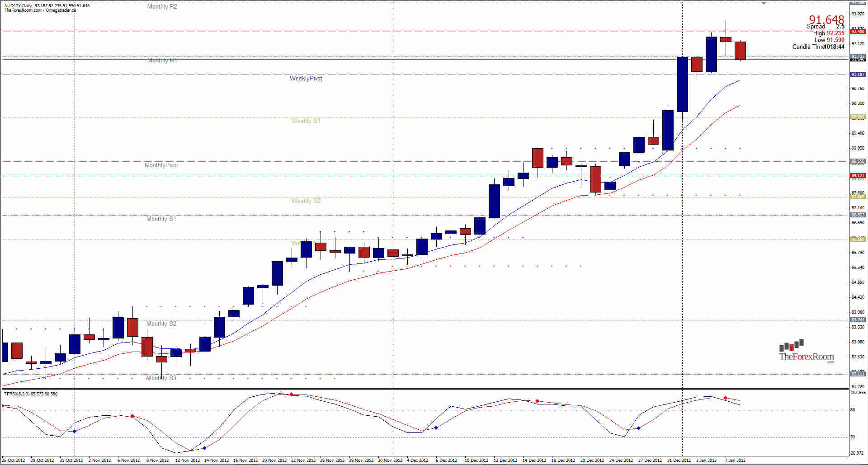Click the 88.121 red price level tag

point(858,175)
